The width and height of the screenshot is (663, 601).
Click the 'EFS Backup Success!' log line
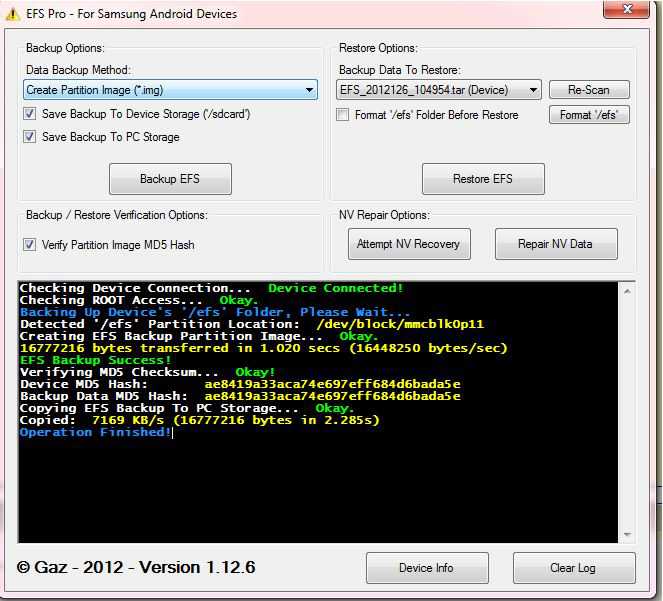pos(96,360)
